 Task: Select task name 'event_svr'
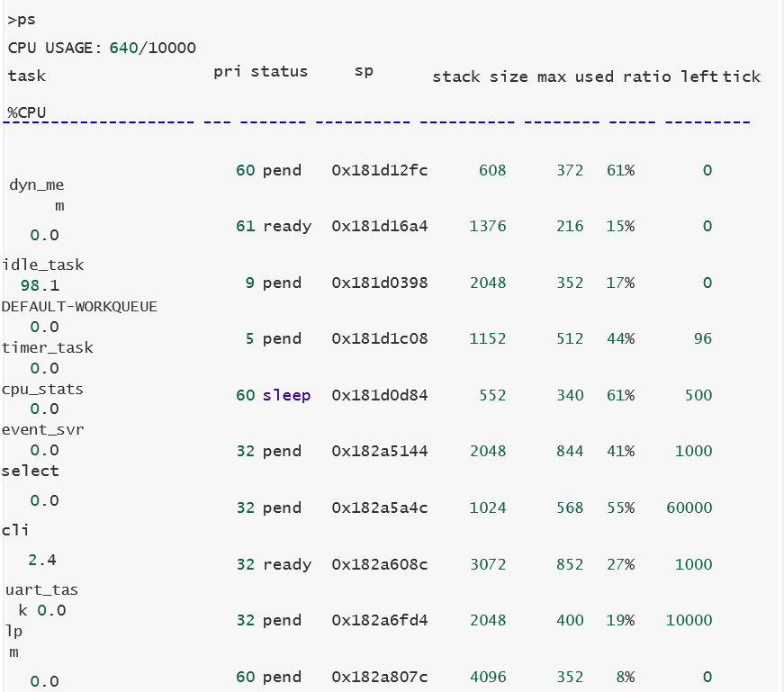43,430
